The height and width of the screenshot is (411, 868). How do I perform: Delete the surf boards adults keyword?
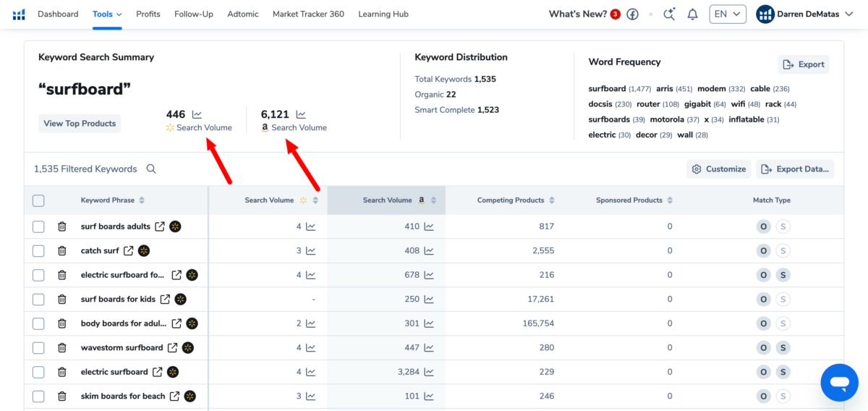(x=62, y=226)
